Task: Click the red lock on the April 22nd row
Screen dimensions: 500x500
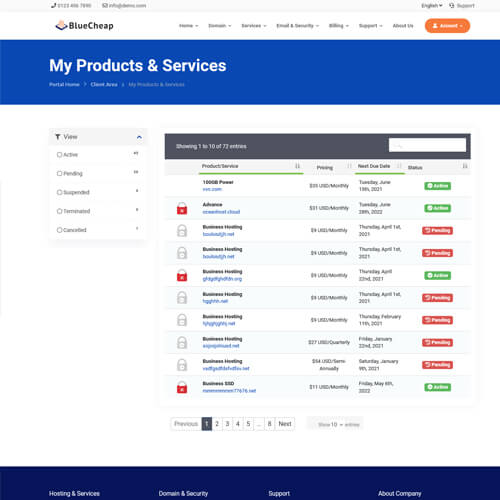Action: pos(182,275)
